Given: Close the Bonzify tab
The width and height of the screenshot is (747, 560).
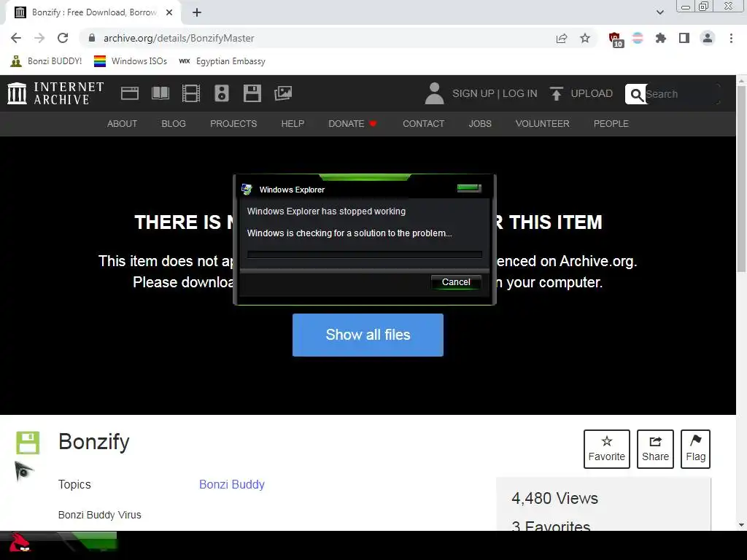Looking at the screenshot, I should tap(169, 12).
